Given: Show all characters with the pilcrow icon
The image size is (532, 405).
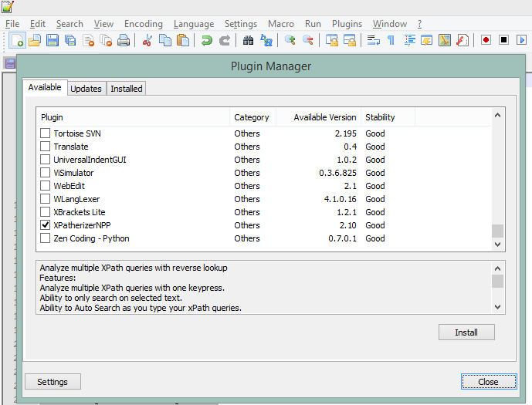Looking at the screenshot, I should (391, 40).
